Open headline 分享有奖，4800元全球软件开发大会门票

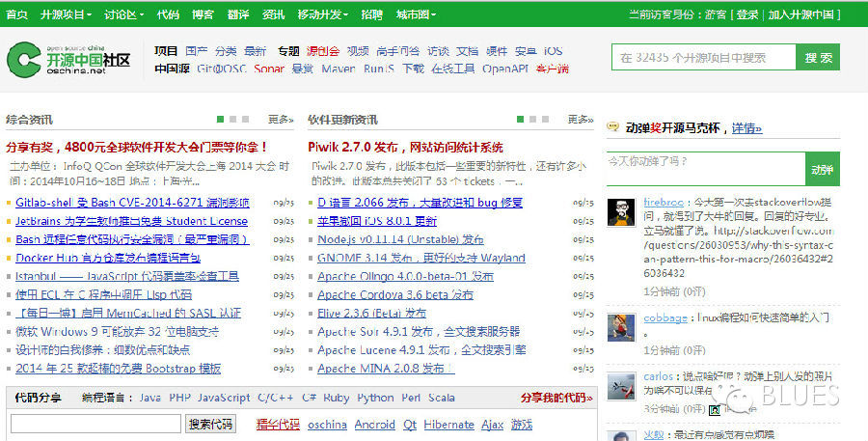(137, 148)
